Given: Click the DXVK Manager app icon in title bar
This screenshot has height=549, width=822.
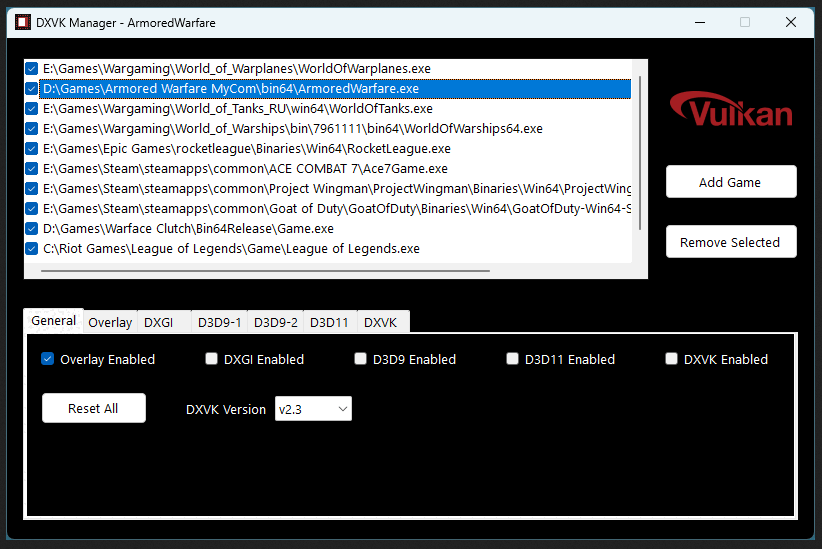Looking at the screenshot, I should pos(23,23).
